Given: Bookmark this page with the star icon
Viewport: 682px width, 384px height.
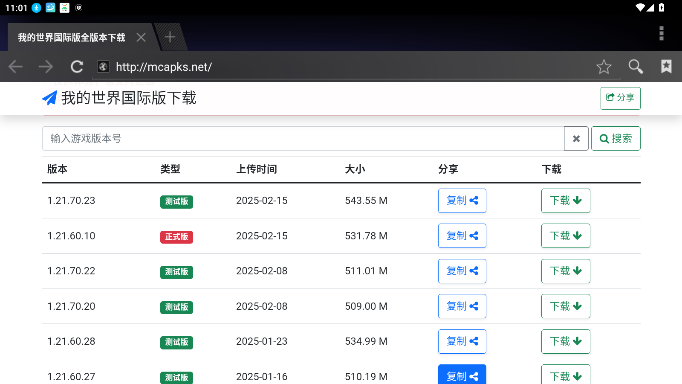Looking at the screenshot, I should coord(604,67).
